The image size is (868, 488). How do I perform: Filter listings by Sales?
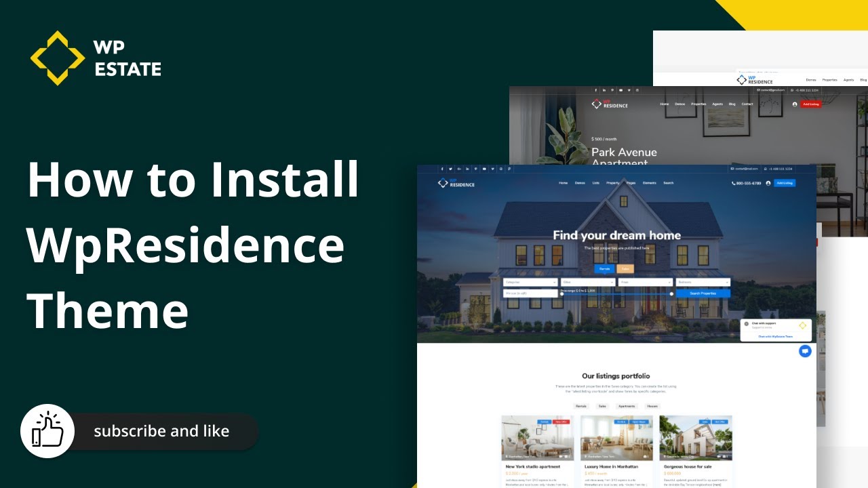[x=602, y=406]
